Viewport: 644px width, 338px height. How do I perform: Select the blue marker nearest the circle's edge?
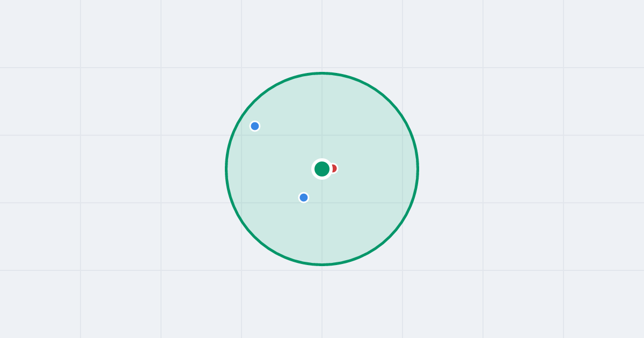tap(255, 126)
